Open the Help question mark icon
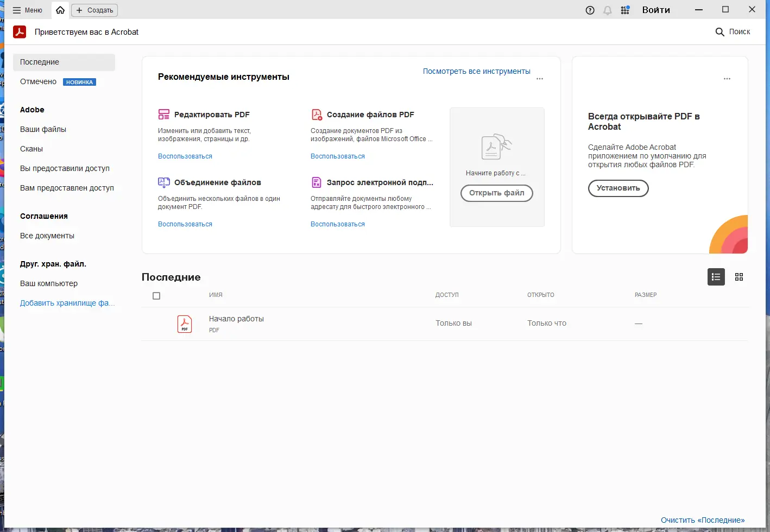The image size is (770, 532). 590,10
